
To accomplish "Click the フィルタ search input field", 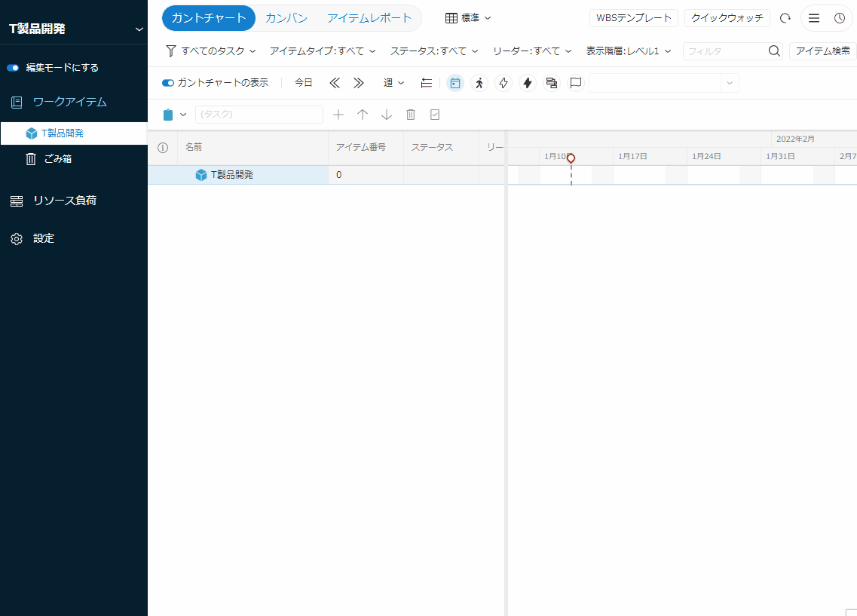I will click(725, 51).
